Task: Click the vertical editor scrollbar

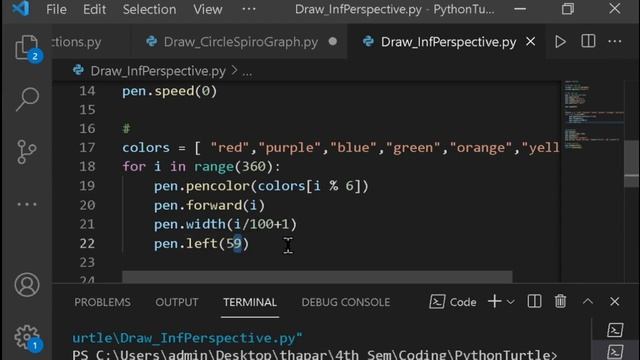Action: [631, 163]
